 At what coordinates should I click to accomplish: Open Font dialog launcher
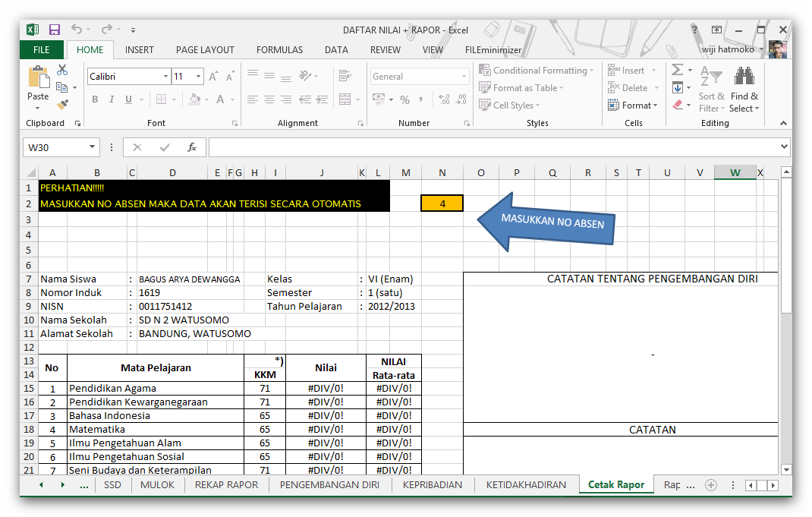click(x=234, y=123)
